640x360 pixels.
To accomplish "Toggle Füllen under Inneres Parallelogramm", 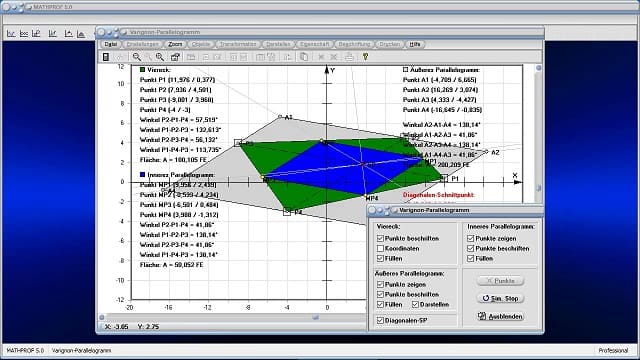I will tap(471, 259).
